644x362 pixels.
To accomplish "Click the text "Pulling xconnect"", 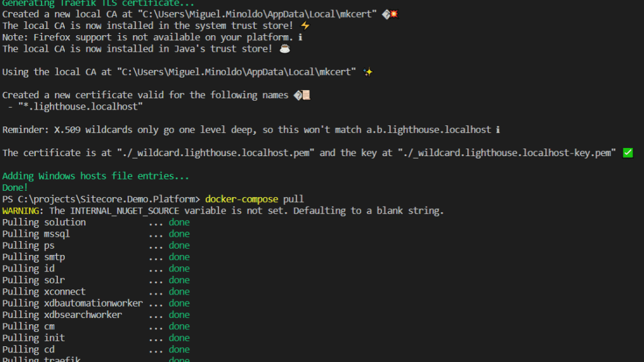I will click(44, 291).
